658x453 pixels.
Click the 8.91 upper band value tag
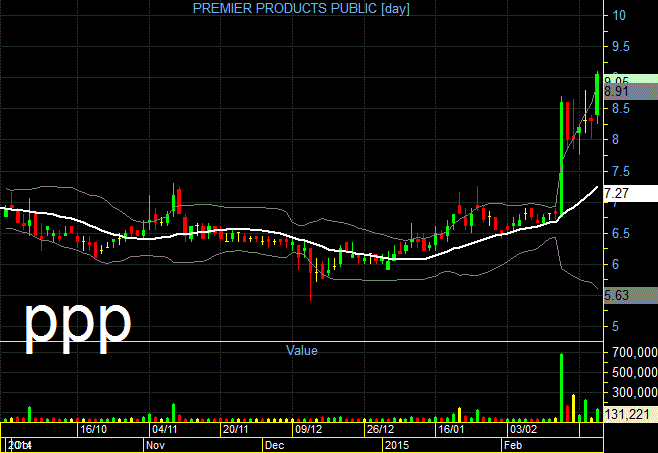(x=631, y=92)
